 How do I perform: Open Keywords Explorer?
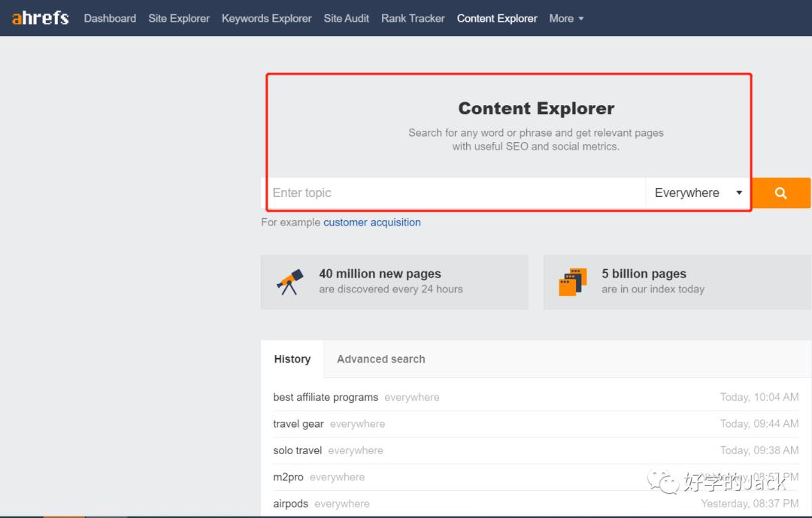266,18
